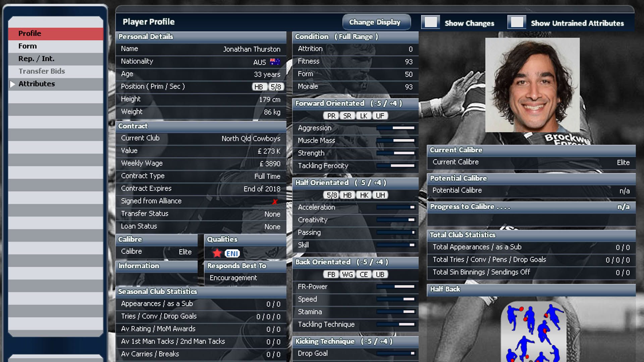Screen dimensions: 644x362
Task: Click the ENI quality badge
Action: click(x=232, y=253)
